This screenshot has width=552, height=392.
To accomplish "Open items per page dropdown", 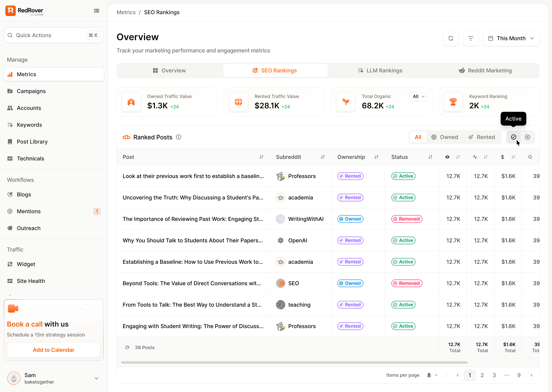I will coord(432,375).
